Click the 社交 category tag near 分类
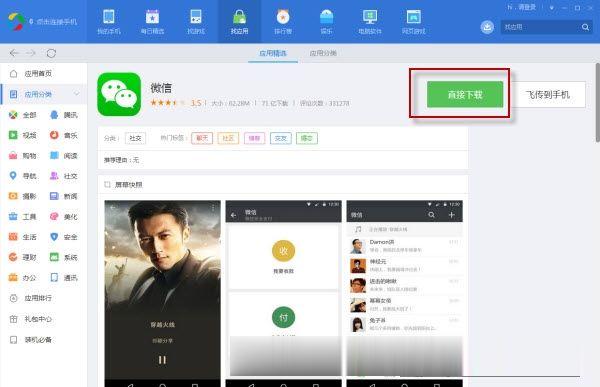The width and height of the screenshot is (600, 387). pyautogui.click(x=135, y=138)
